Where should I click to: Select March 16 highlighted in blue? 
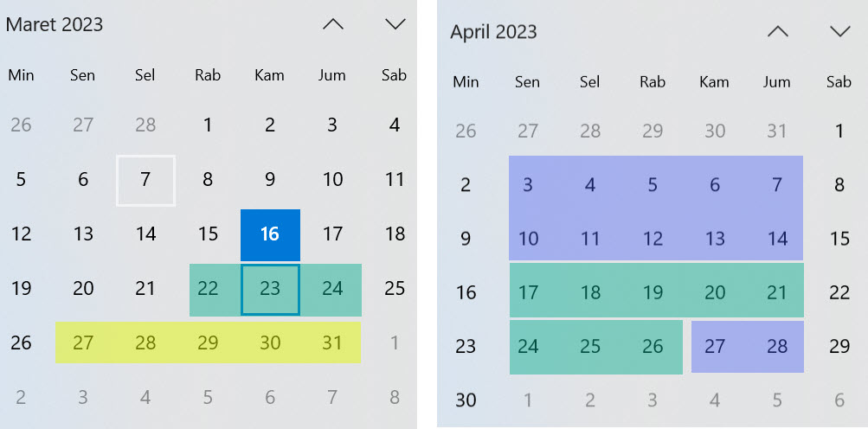click(x=270, y=234)
